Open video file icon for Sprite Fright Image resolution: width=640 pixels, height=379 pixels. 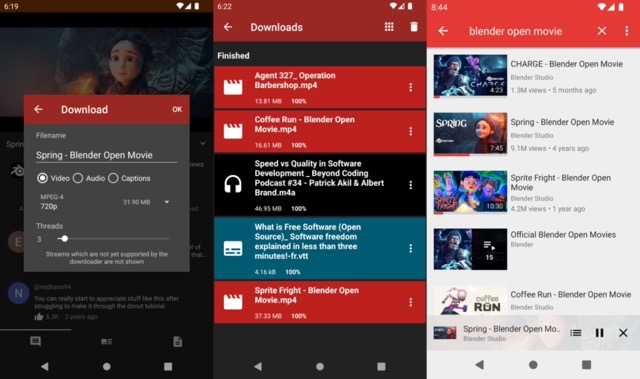coord(233,302)
